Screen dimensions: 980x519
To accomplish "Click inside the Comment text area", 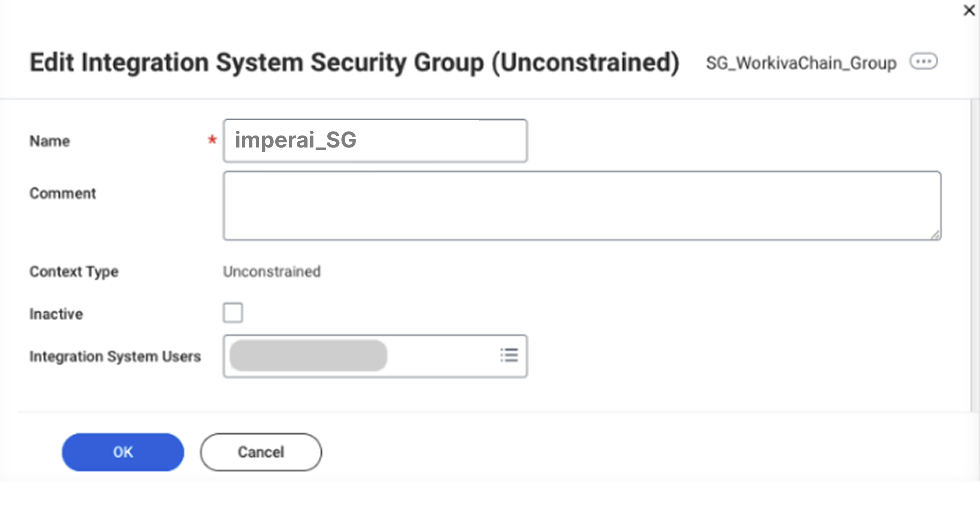I will 582,206.
